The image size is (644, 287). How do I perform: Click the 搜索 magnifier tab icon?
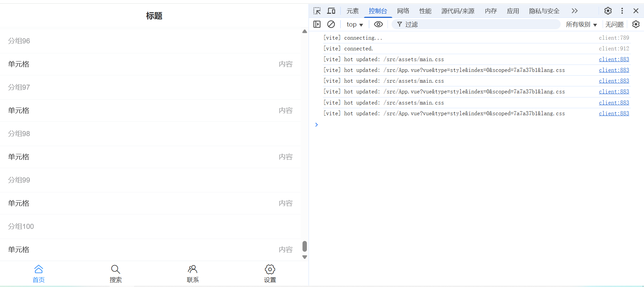(x=115, y=270)
